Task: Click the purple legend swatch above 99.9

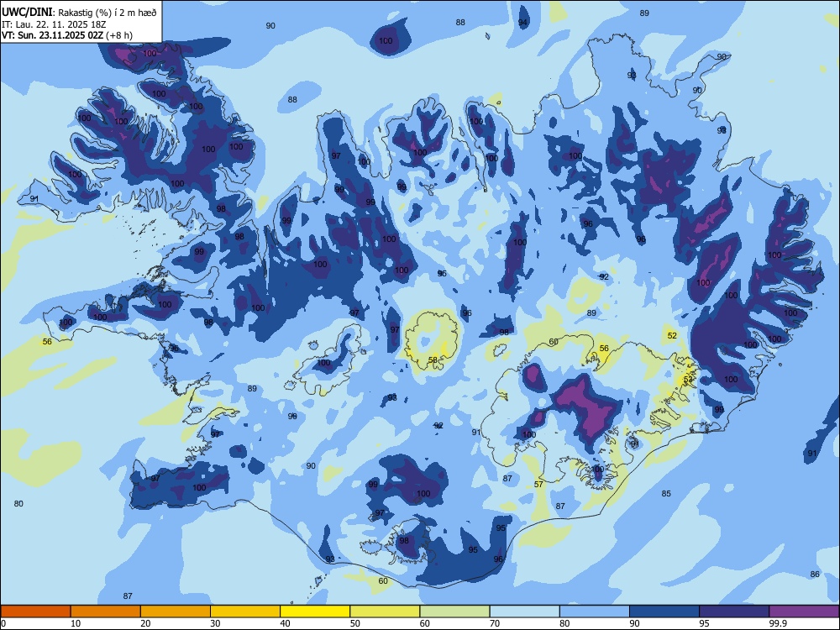Action: (804, 612)
